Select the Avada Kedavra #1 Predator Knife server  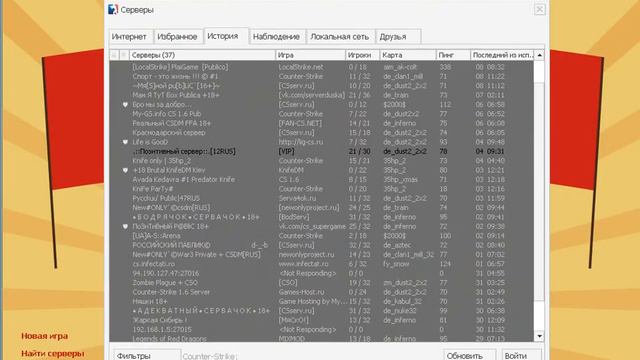[x=321, y=180]
